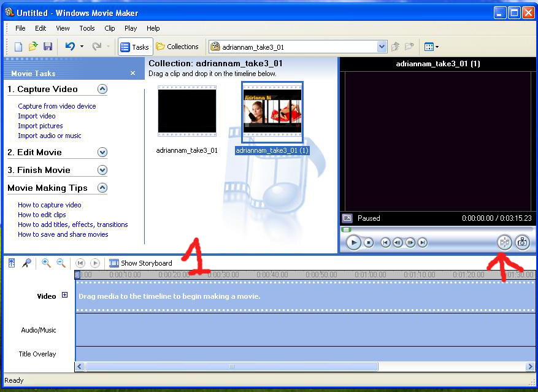Click the Import pictures link

[40, 126]
